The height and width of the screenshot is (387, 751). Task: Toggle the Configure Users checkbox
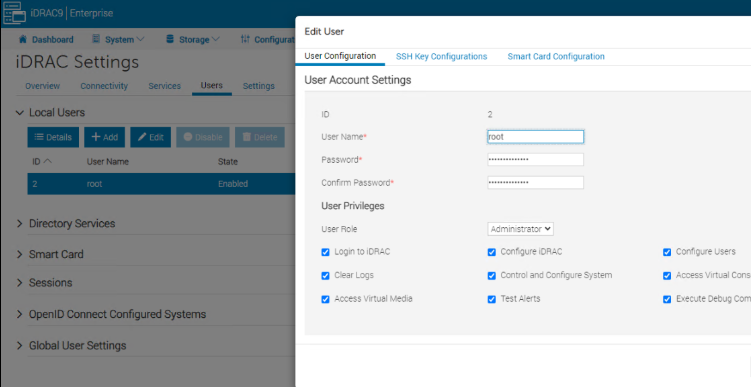tap(667, 252)
